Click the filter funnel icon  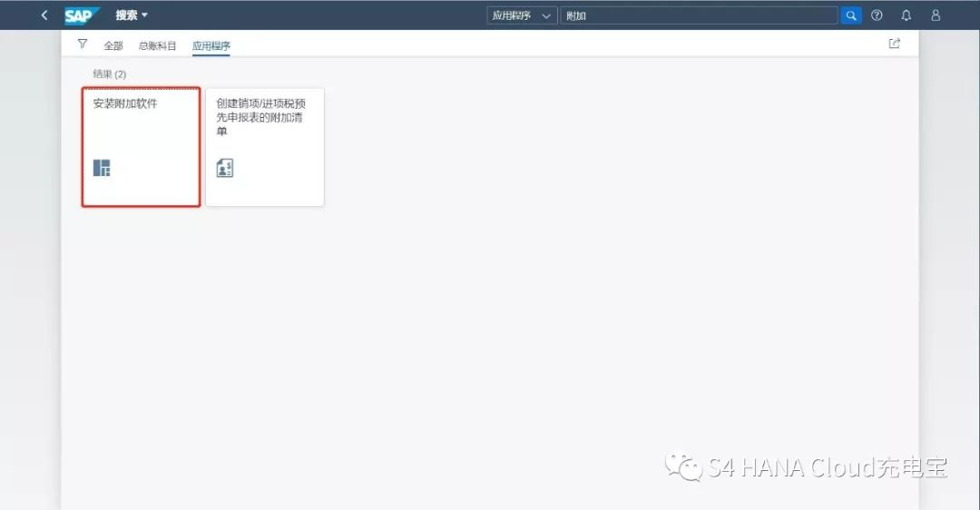click(83, 44)
